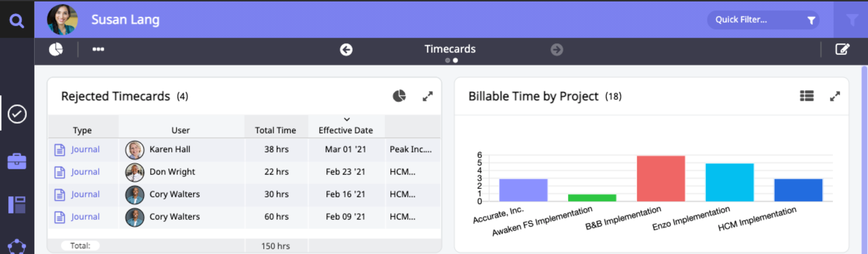Expand the Billable Time by Project panel

pyautogui.click(x=835, y=96)
